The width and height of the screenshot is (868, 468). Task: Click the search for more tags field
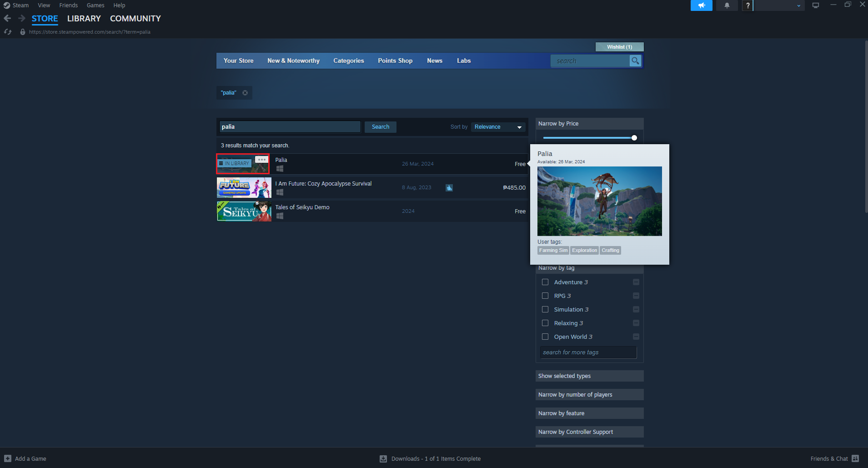click(588, 352)
